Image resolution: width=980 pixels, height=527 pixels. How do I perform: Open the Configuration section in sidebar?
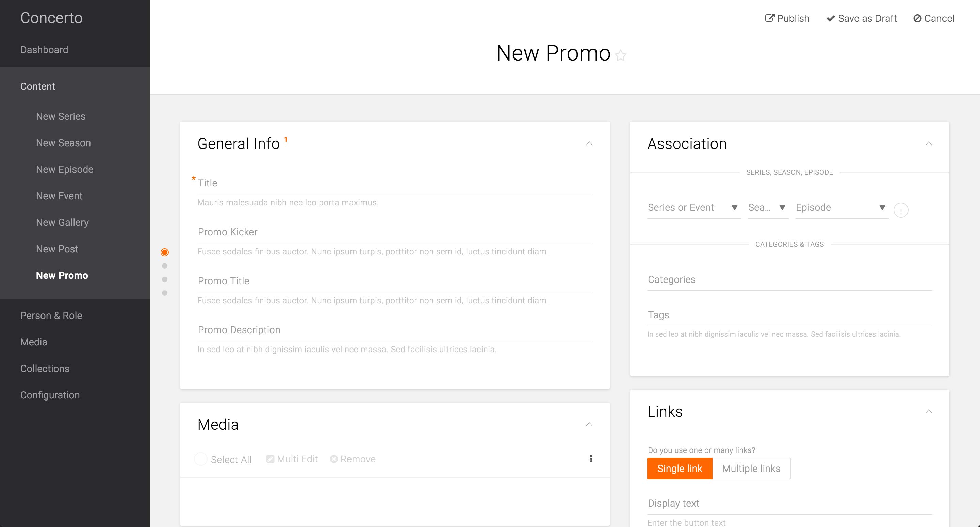click(50, 395)
